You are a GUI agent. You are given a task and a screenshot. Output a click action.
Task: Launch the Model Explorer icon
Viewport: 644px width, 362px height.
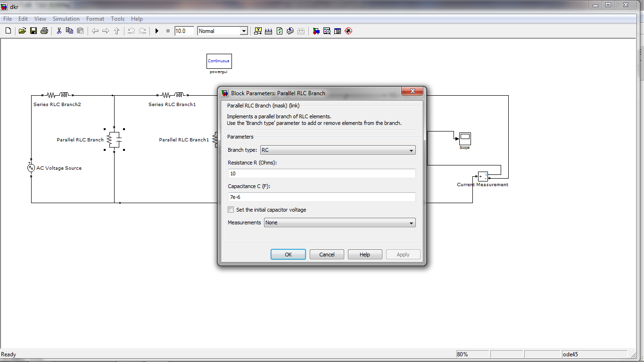click(x=338, y=31)
